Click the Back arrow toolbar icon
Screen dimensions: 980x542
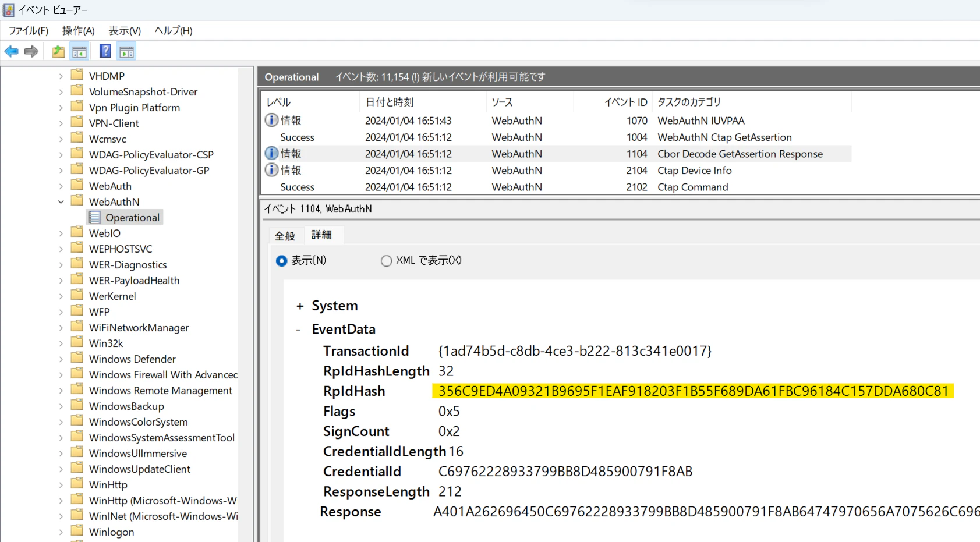click(11, 52)
